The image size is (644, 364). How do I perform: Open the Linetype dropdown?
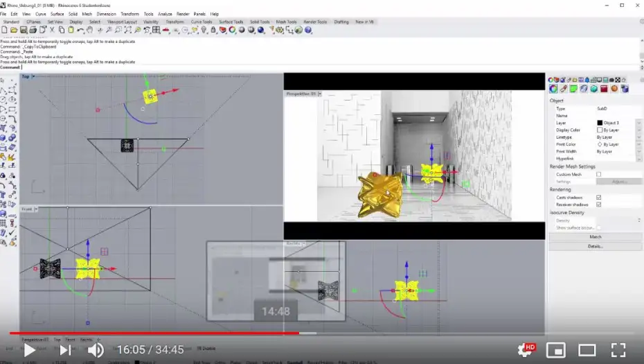pos(638,137)
